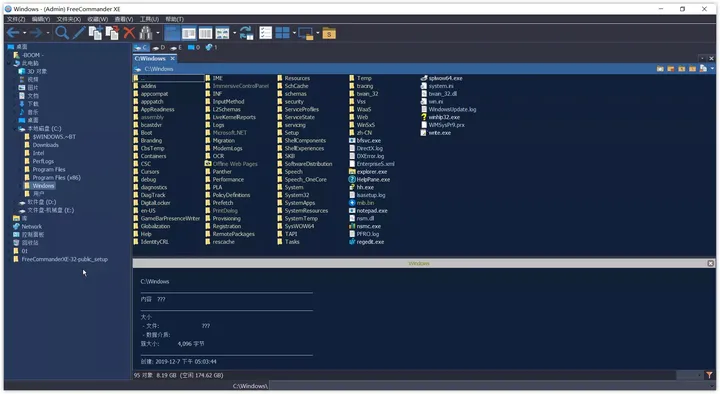This screenshot has width=720, height=394.
Task: Expand the 软件盘 (D:) tree node
Action: (16, 202)
